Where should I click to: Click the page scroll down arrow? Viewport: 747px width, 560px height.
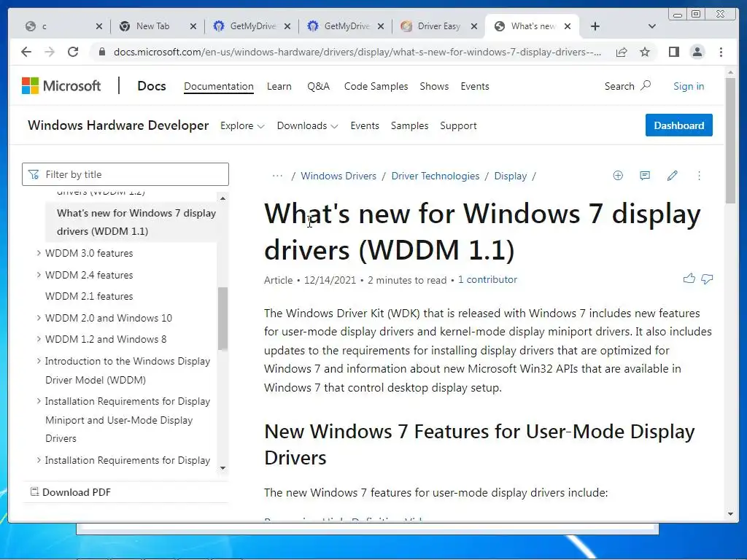tap(730, 514)
